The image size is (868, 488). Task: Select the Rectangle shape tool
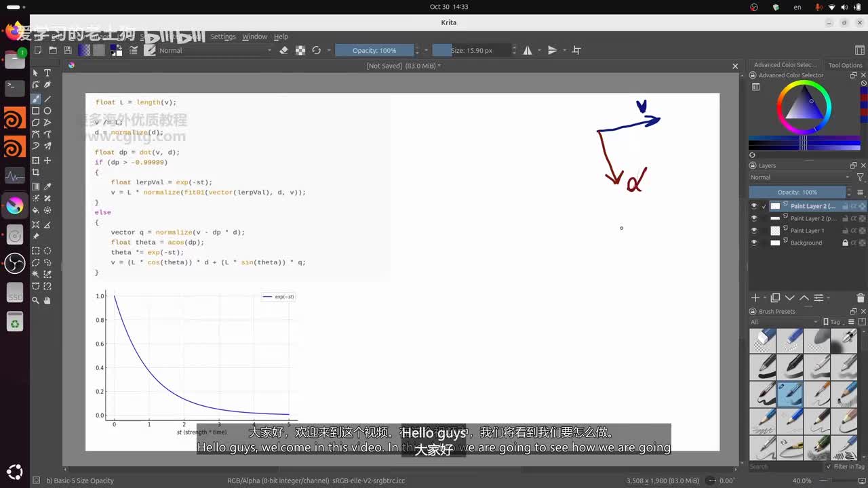[x=36, y=111]
